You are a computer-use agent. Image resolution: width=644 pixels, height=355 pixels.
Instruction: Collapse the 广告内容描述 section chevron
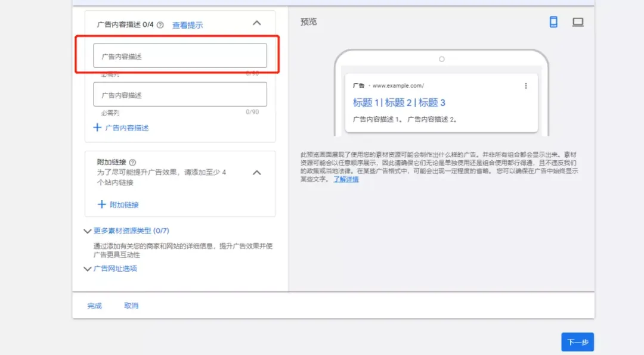(256, 23)
